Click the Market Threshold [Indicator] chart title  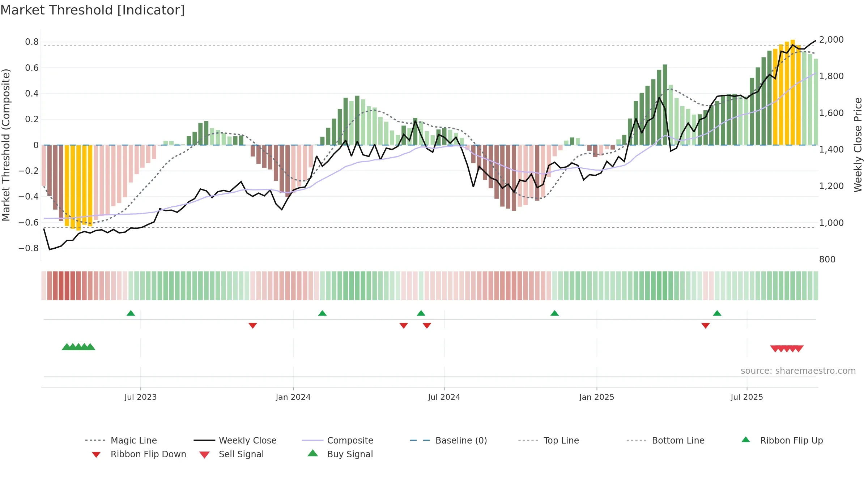tap(93, 10)
